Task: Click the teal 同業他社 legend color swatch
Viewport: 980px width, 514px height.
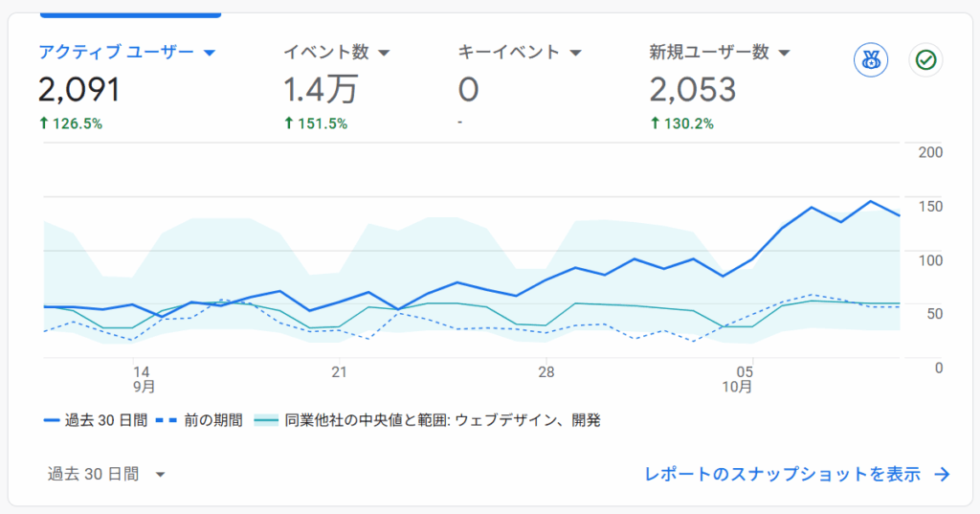Action: point(266,420)
